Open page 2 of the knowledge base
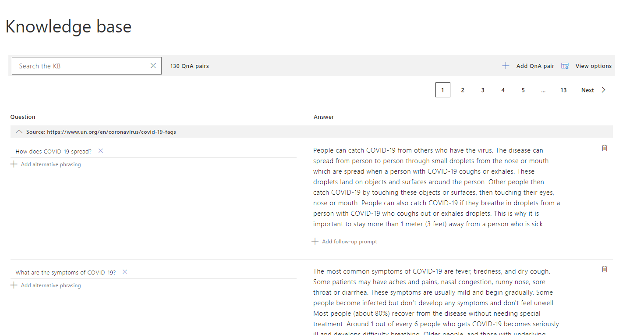 [463, 89]
